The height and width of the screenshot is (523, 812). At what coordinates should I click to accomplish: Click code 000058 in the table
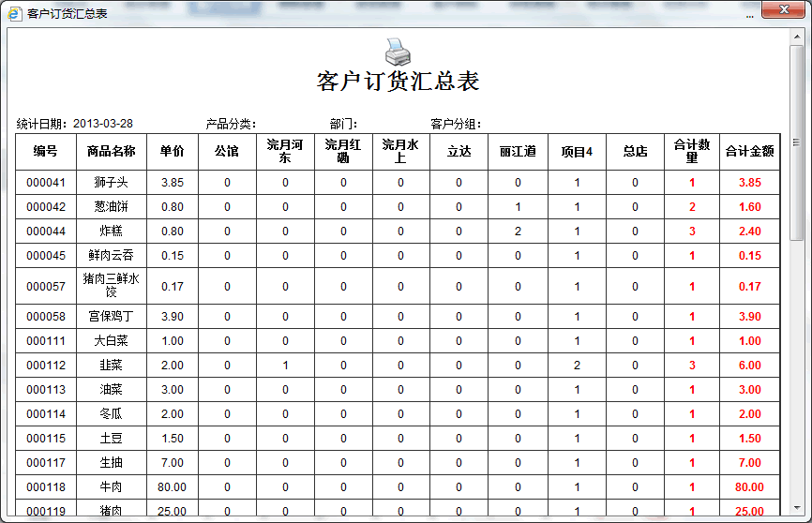[x=46, y=317]
